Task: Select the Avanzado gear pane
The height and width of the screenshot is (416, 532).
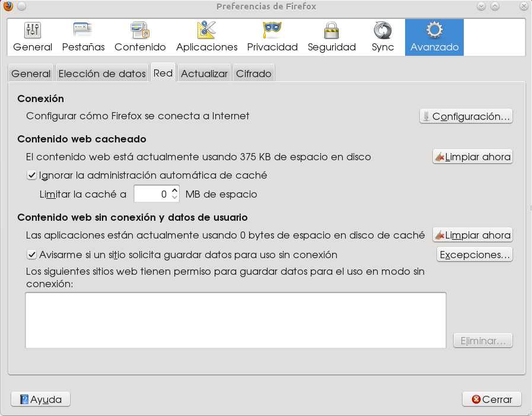Action: (x=434, y=37)
